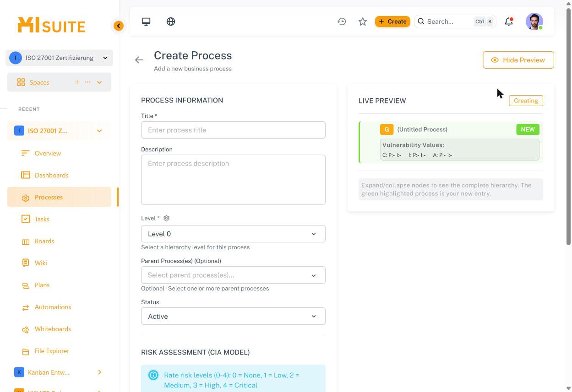Collapse the ISO 27001 Z... space tree
The image size is (572, 392).
[99, 131]
